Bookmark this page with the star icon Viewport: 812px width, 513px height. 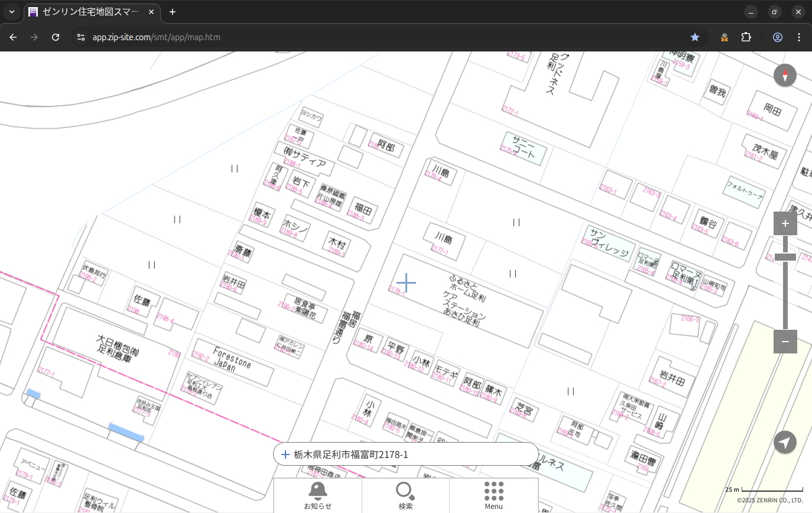(x=695, y=37)
